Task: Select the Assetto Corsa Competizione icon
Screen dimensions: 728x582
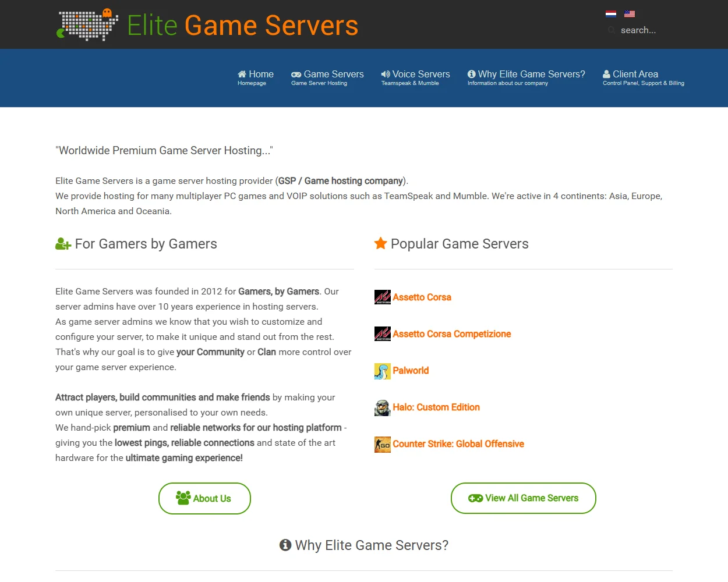Action: pos(383,333)
